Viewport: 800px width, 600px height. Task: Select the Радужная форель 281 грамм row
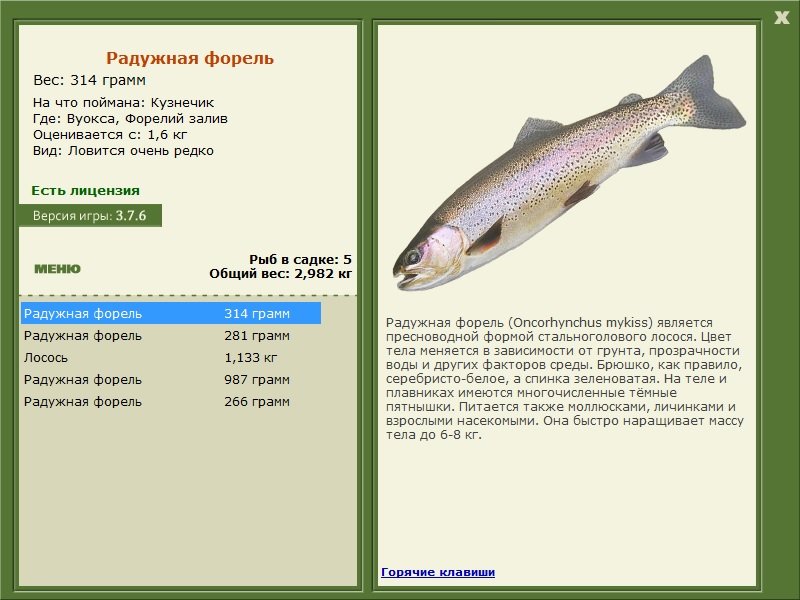[171, 336]
